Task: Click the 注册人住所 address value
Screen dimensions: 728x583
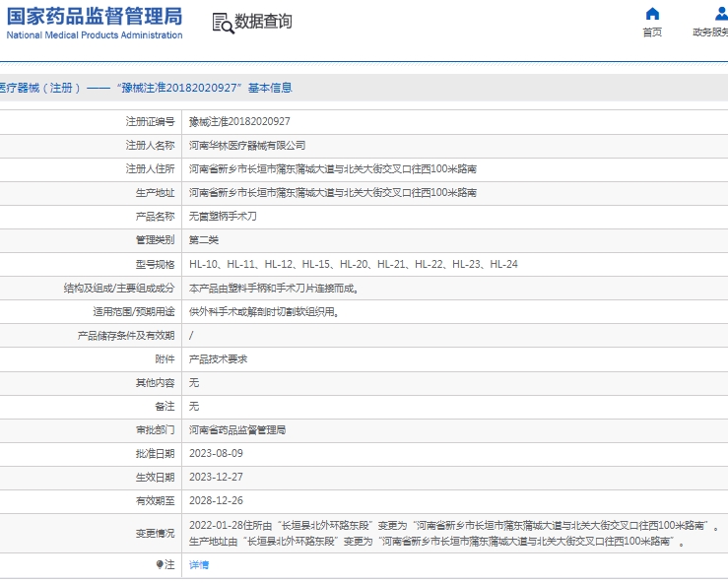Action: 333,169
